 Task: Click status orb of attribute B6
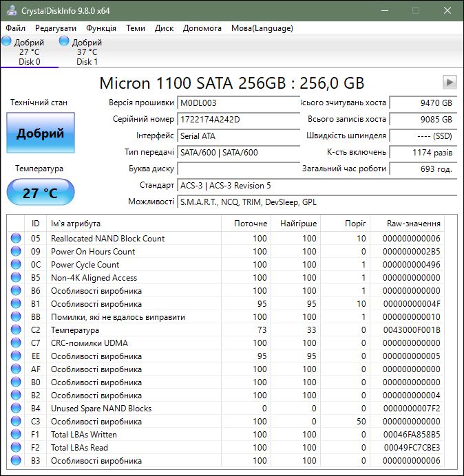(x=16, y=290)
